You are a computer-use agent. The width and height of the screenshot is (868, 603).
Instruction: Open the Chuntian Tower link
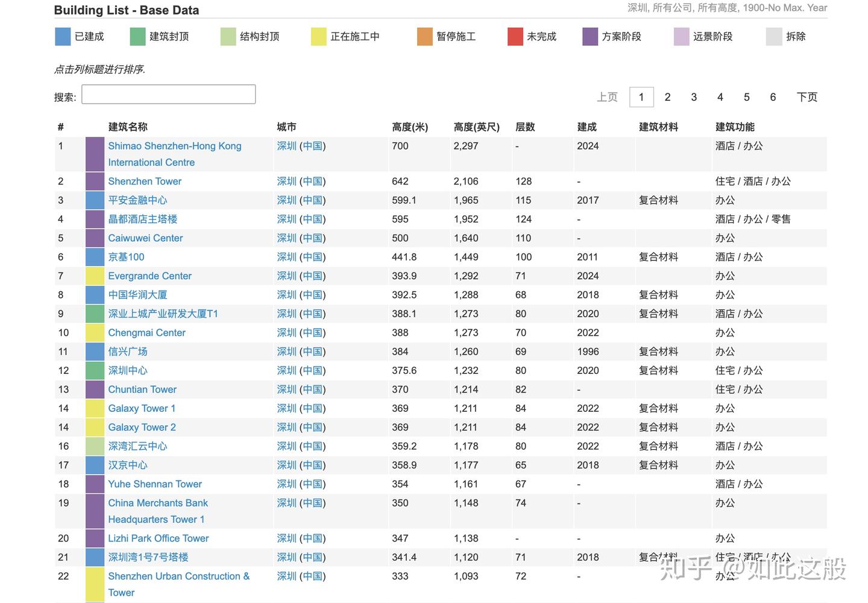click(142, 390)
